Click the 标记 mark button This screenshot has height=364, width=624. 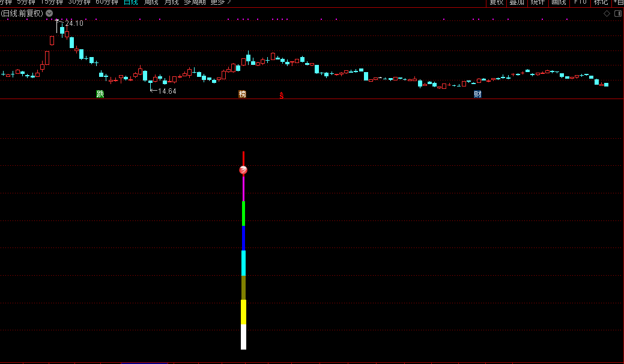[x=601, y=2]
